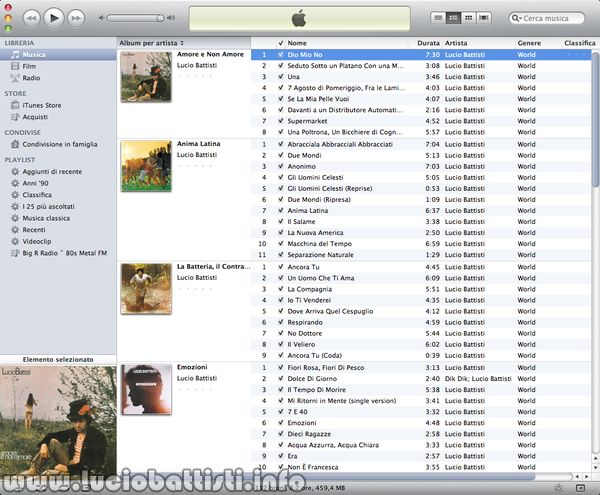600x495 pixels.
Task: Click scroll down arrow of track list
Action: click(595, 467)
